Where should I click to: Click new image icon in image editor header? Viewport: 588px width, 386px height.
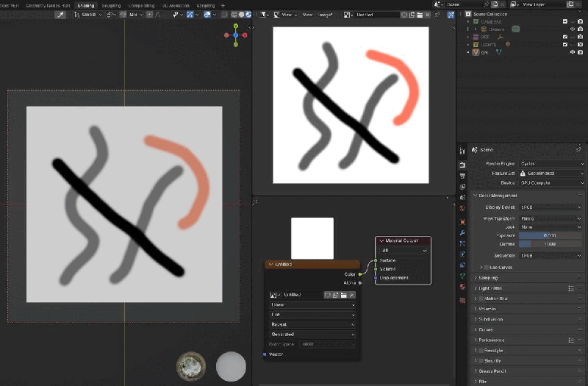pos(412,15)
